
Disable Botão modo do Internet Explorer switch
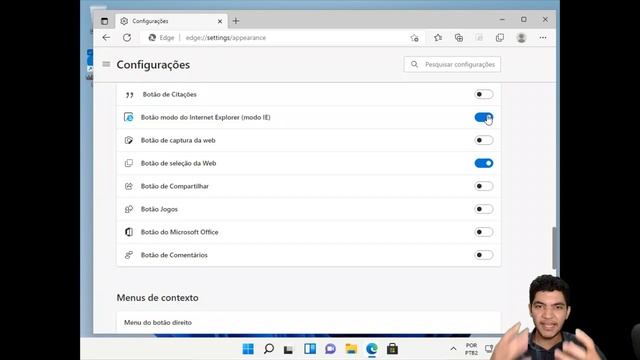pyautogui.click(x=484, y=118)
